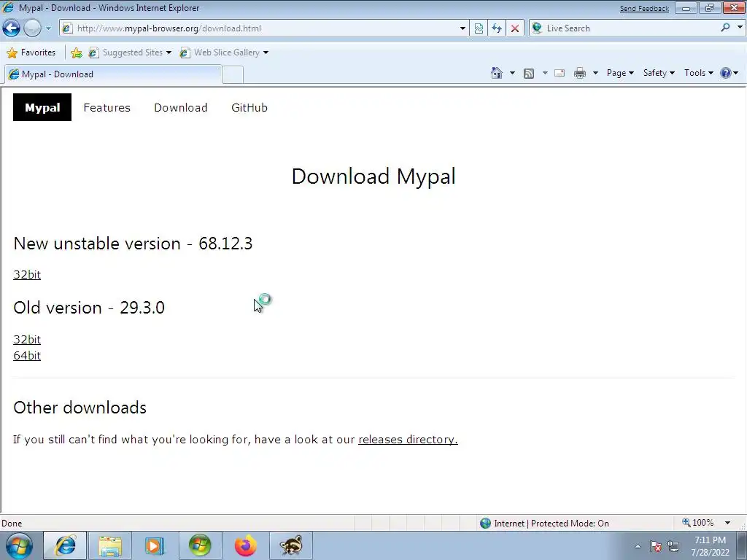Click the Mypal logo button
This screenshot has width=747, height=560.
[42, 107]
